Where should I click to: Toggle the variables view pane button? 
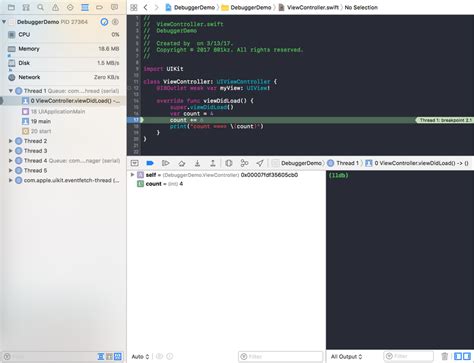458,356
